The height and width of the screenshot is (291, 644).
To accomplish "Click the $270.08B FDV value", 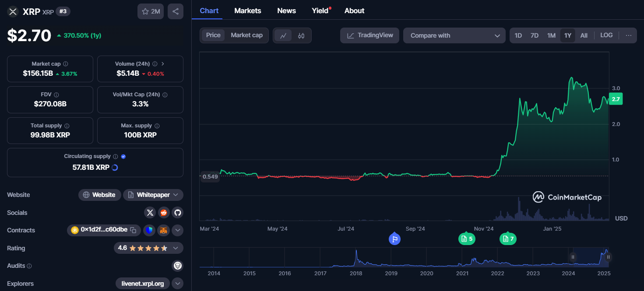I will pyautogui.click(x=50, y=104).
